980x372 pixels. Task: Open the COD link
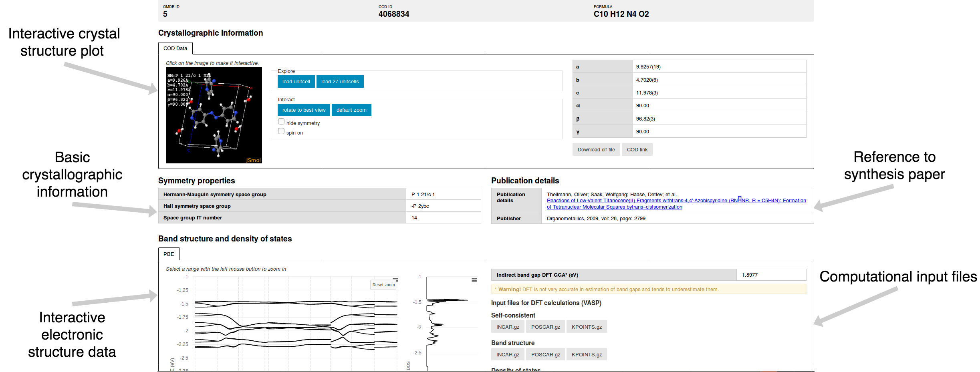pyautogui.click(x=637, y=150)
